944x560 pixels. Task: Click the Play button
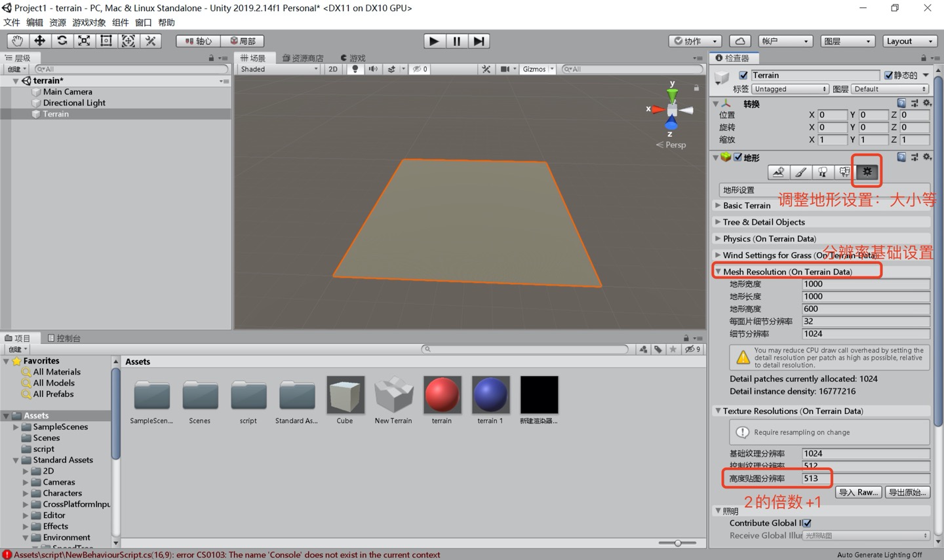coord(433,41)
